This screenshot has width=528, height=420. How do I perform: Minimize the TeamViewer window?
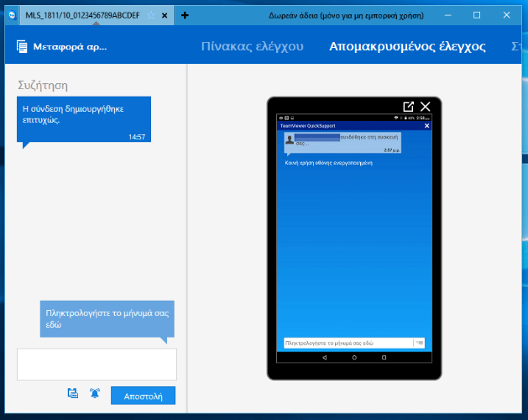coord(448,15)
